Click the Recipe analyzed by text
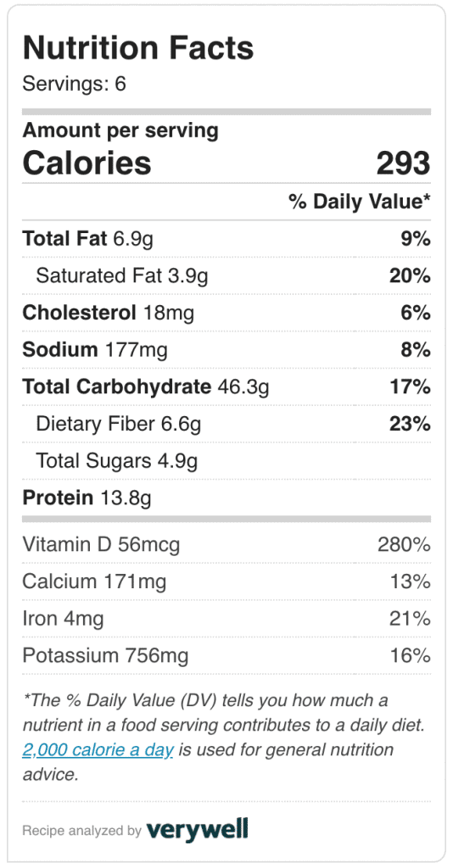 click(82, 831)
